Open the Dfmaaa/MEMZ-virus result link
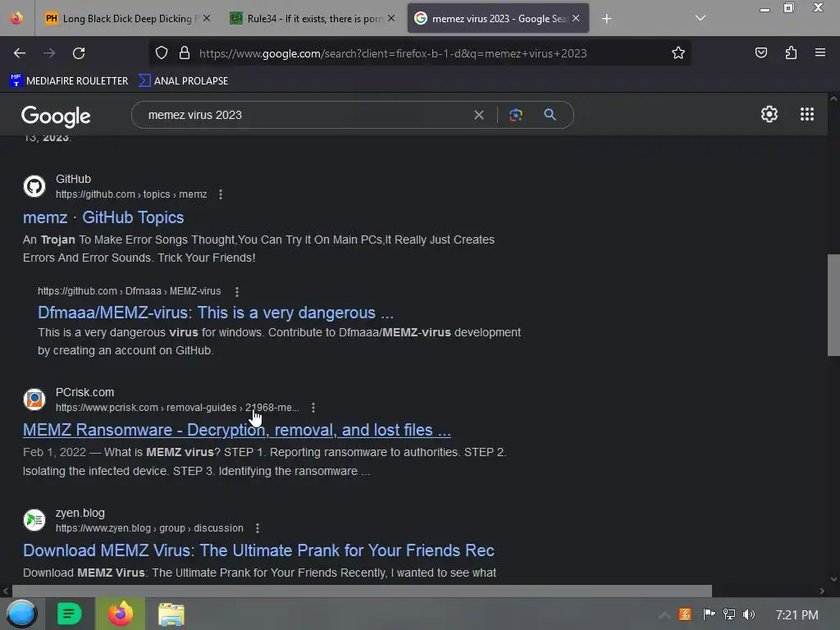The width and height of the screenshot is (840, 630). point(216,313)
